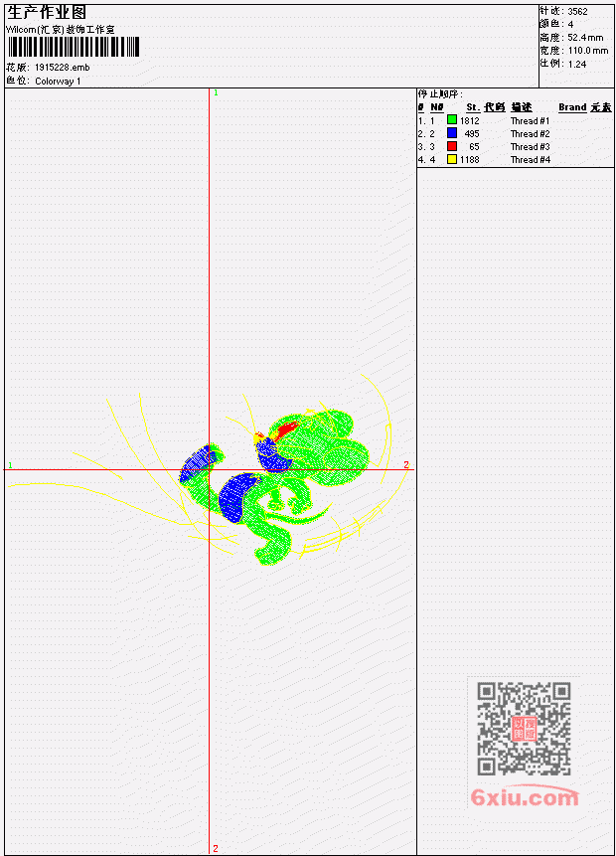Click the scale value 1.24
Screen dimensions: 616x856
[577, 64]
